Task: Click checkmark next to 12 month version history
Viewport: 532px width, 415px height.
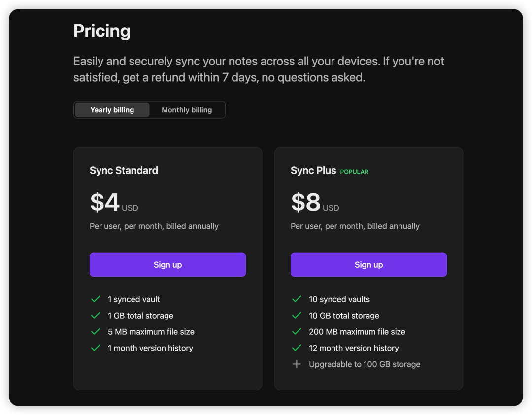Action: (297, 348)
